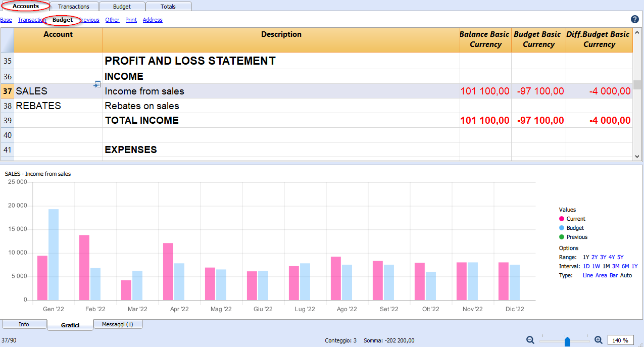
Task: Select the 'Rebates on sales' cell
Action: pyautogui.click(x=281, y=106)
